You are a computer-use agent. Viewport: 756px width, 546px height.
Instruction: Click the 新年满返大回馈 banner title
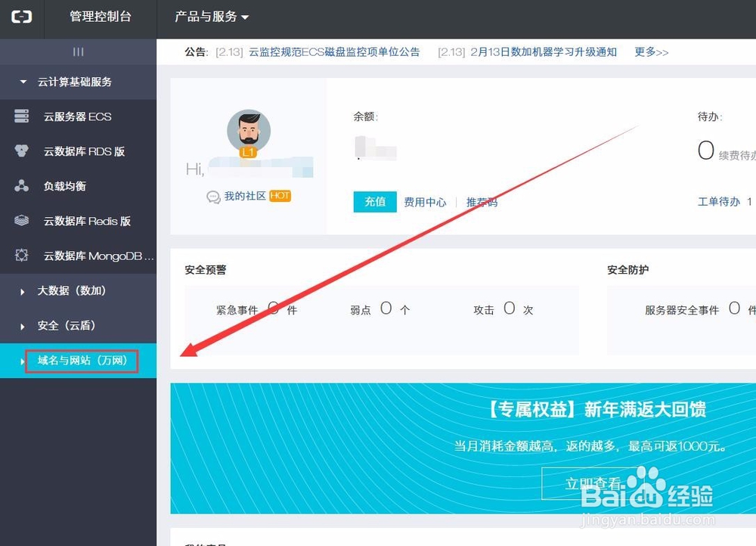click(645, 410)
